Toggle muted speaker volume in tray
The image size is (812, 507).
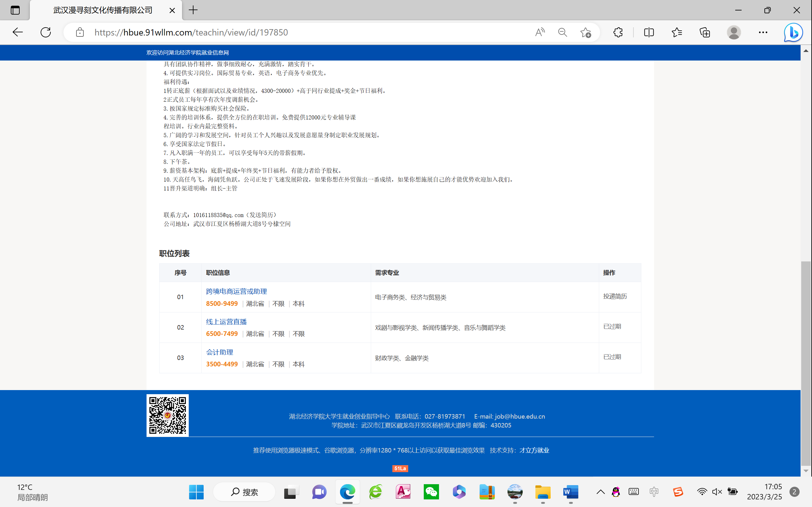click(x=717, y=492)
